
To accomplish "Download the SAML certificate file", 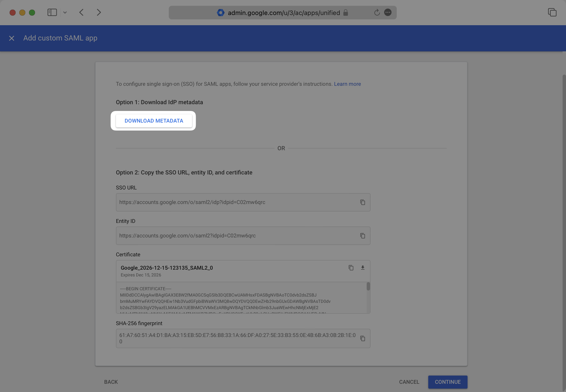I will (x=363, y=268).
